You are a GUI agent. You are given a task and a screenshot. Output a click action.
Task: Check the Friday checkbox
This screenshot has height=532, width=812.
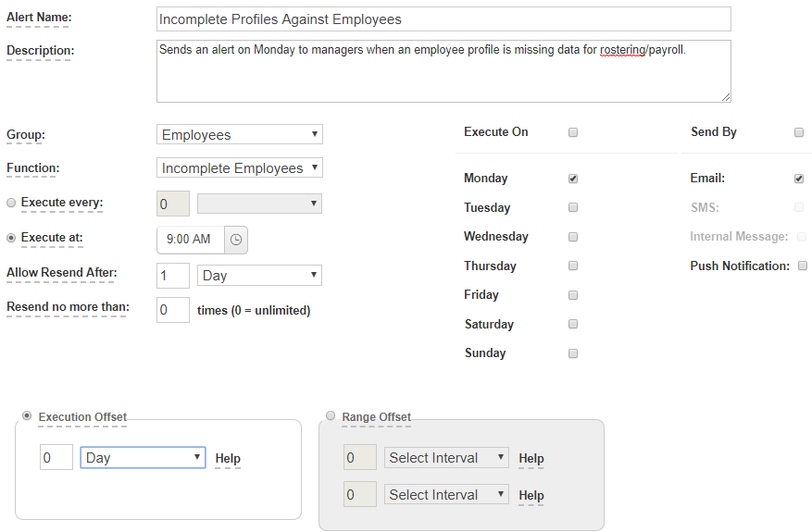click(x=573, y=295)
